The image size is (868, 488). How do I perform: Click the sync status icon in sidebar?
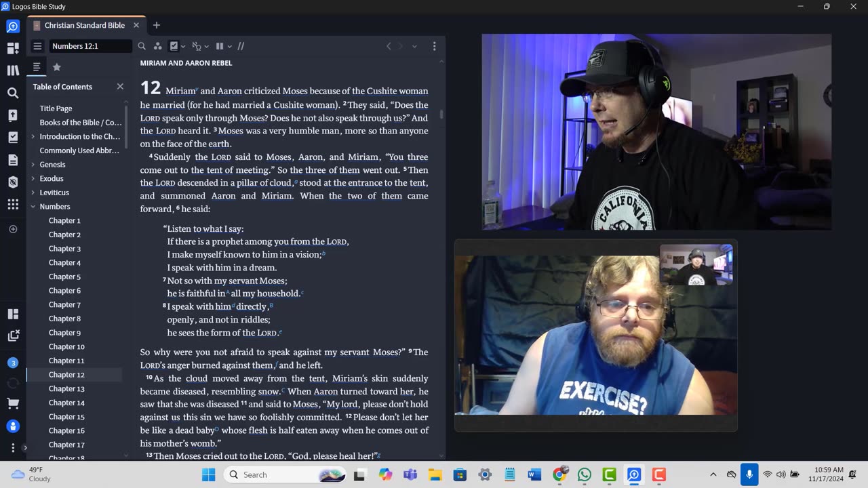point(13,383)
